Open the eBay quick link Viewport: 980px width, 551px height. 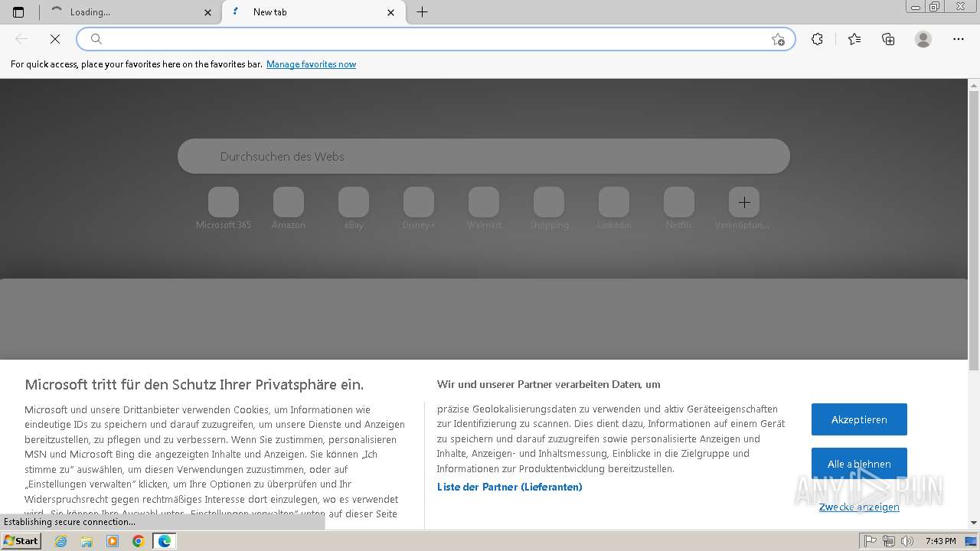(354, 208)
